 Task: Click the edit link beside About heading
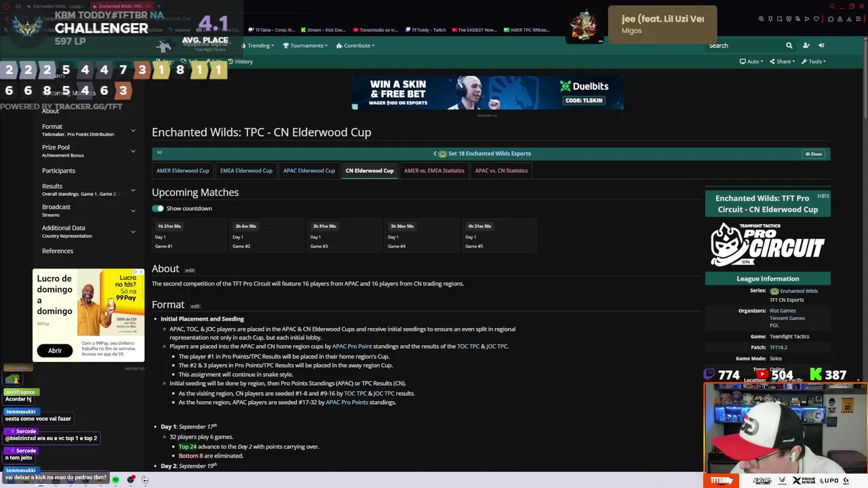click(190, 270)
